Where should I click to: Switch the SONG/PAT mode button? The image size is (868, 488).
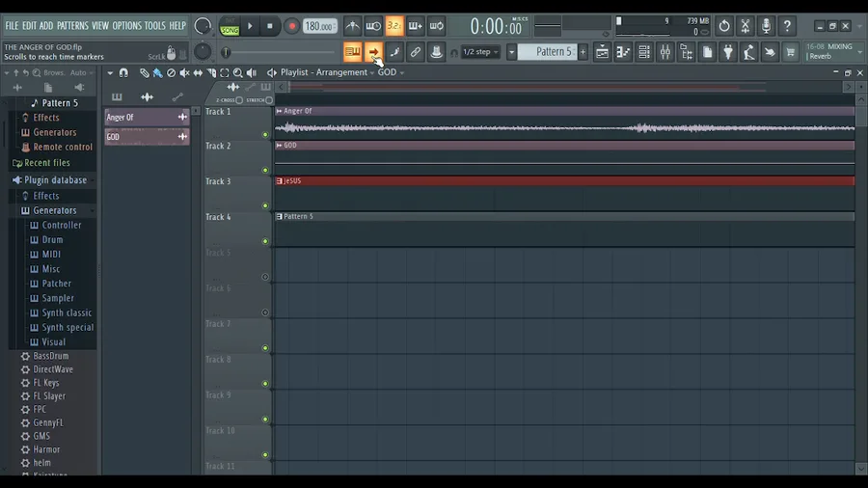[x=230, y=27]
